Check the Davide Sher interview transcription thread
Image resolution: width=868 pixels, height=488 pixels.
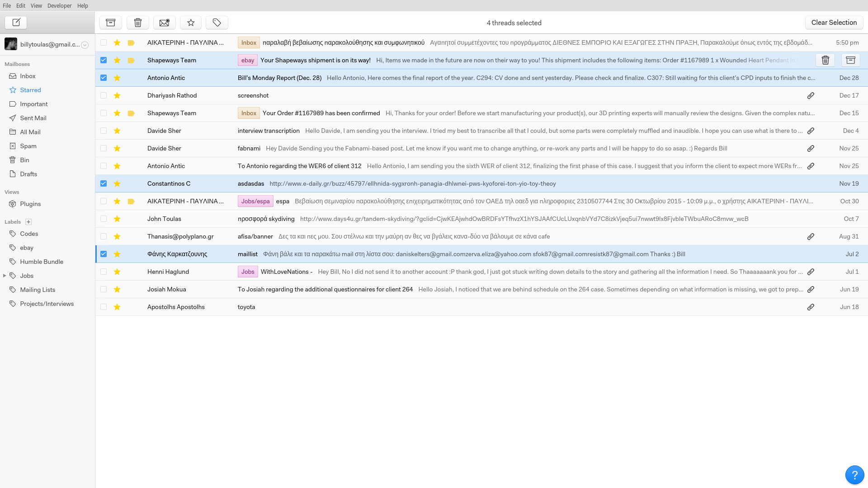[x=104, y=131]
